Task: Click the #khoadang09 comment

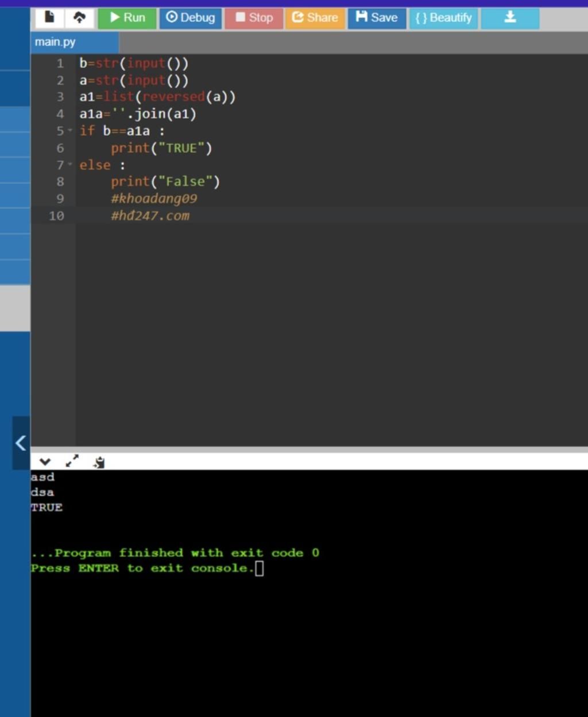Action: pos(154,199)
